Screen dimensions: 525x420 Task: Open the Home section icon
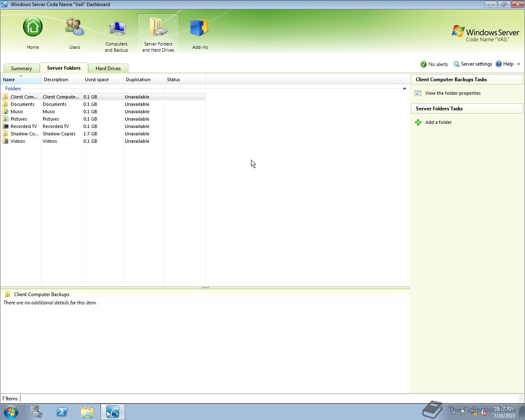(33, 27)
